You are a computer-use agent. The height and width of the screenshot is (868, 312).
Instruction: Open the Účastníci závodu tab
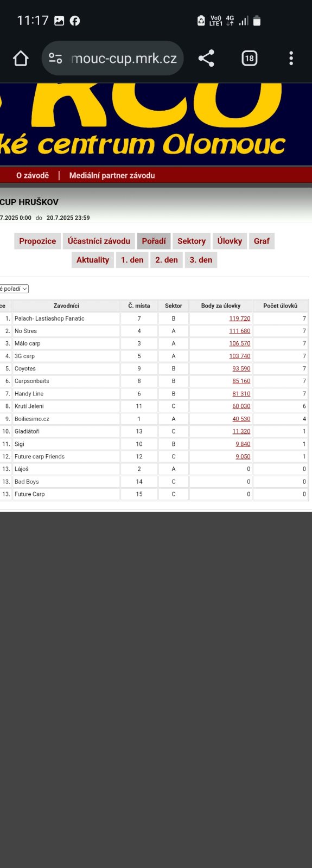(x=99, y=241)
